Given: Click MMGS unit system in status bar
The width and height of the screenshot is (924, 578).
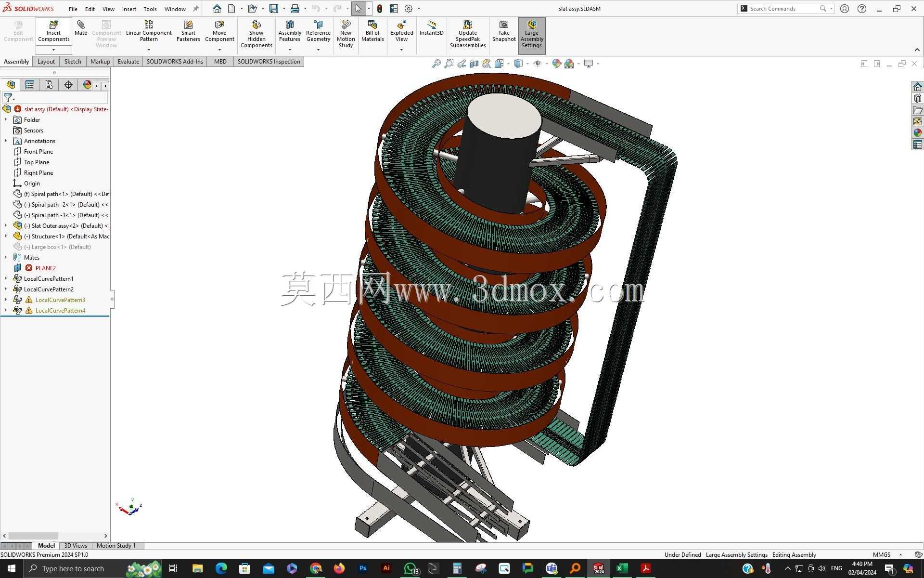Looking at the screenshot, I should pyautogui.click(x=882, y=554).
